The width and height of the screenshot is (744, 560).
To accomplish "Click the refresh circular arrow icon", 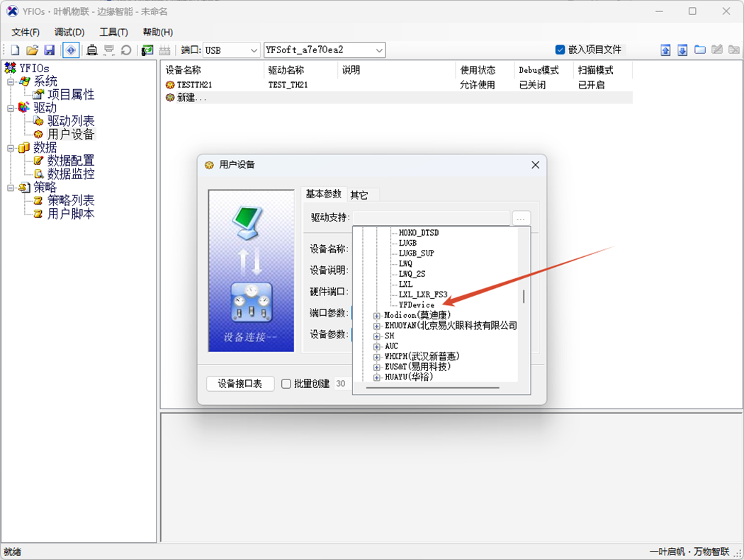I will click(125, 50).
